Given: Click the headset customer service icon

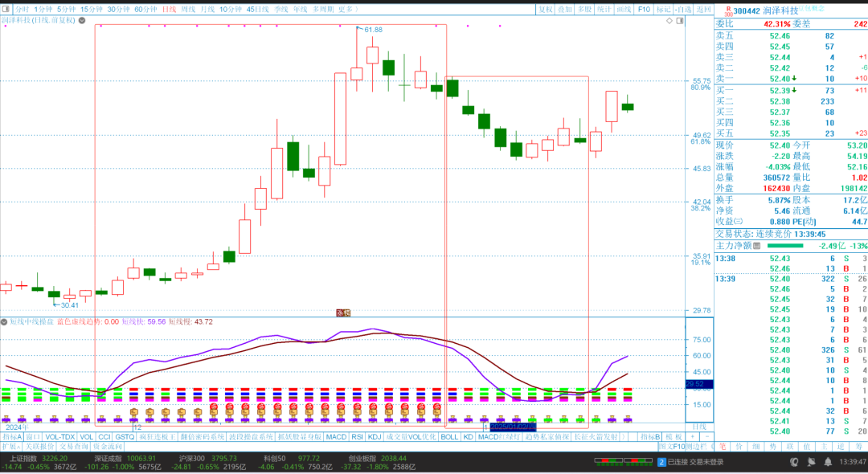Looking at the screenshot, I should tap(794, 462).
